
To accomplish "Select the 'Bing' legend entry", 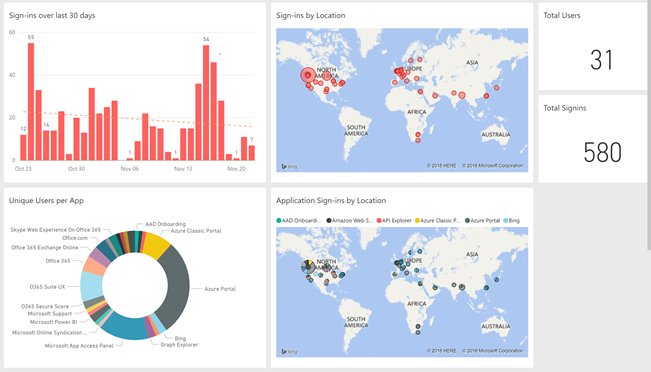I will pos(511,220).
